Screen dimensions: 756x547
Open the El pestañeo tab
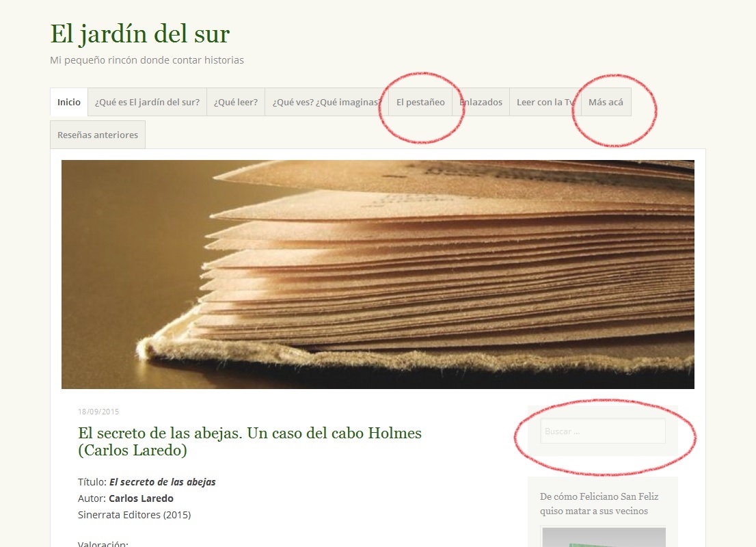[420, 102]
